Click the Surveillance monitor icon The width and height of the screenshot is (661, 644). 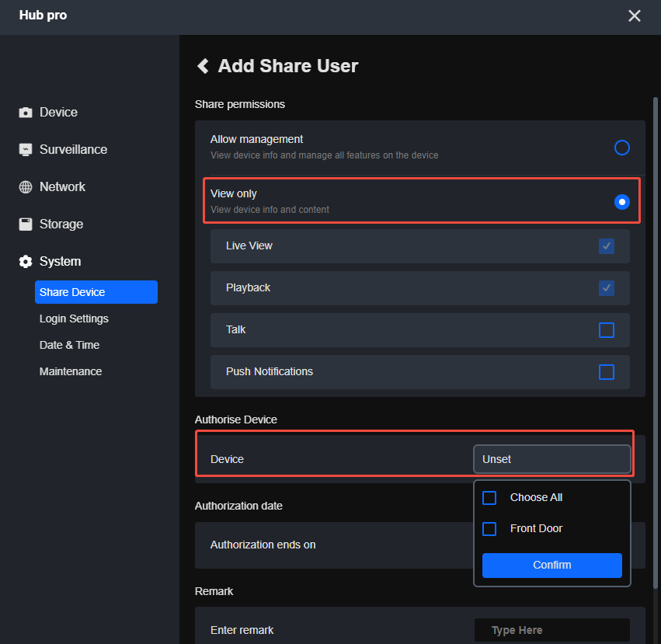[x=26, y=149]
